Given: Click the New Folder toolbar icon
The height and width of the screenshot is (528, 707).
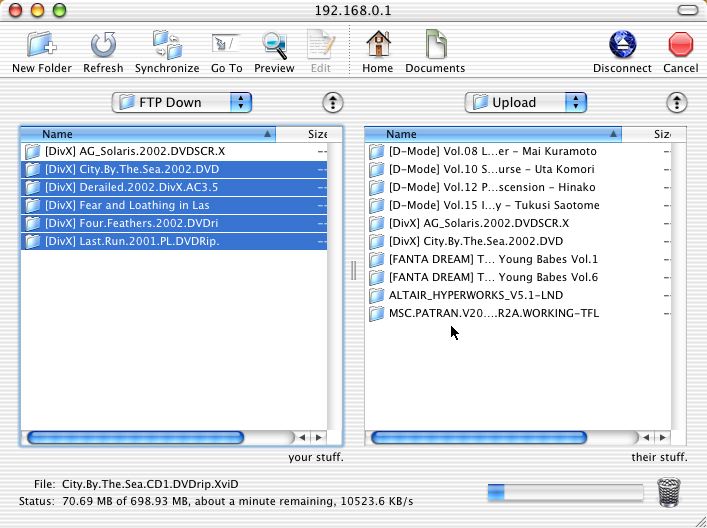Looking at the screenshot, I should [x=41, y=46].
